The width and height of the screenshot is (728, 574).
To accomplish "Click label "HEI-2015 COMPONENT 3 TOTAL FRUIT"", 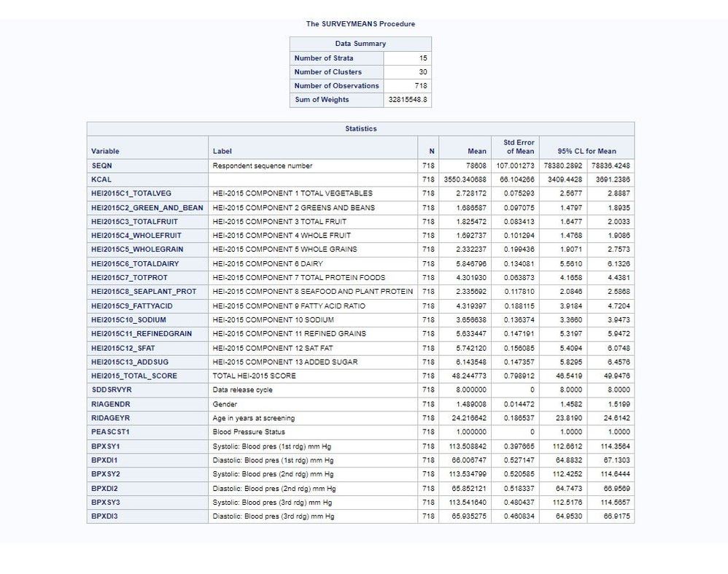I will pos(279,222).
